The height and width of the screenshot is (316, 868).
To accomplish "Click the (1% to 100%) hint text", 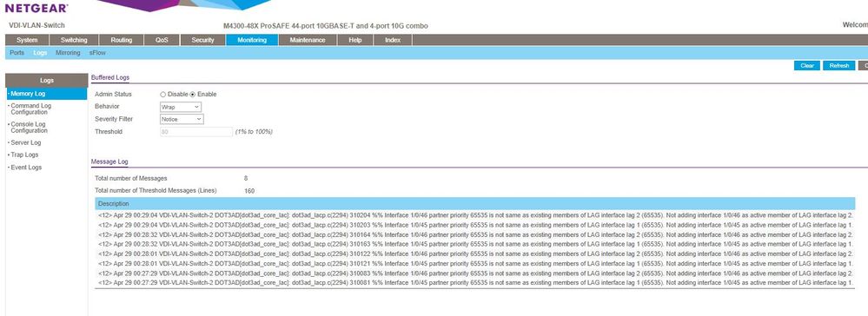I will tap(254, 132).
